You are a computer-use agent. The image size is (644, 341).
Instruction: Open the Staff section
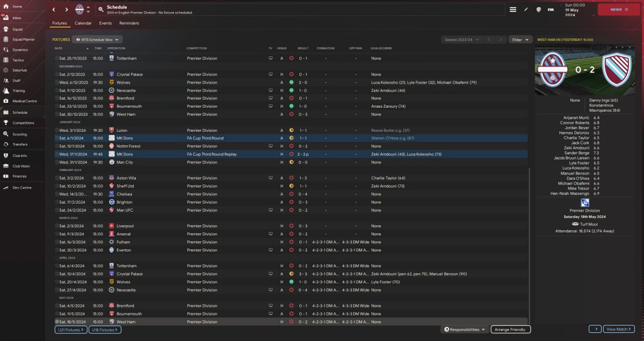point(17,80)
